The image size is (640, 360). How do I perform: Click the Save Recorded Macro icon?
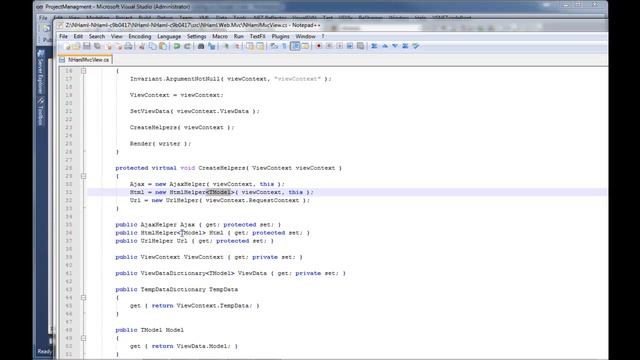(360, 46)
